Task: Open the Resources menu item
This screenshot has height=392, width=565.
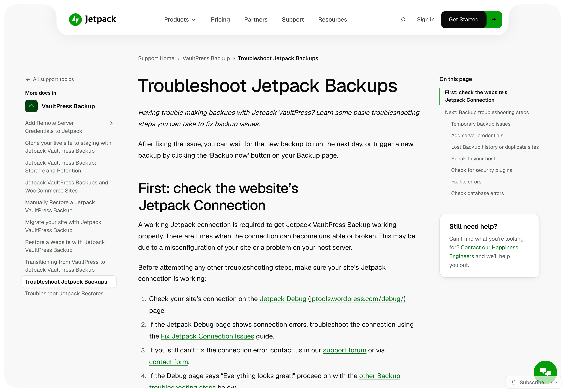Action: click(332, 19)
